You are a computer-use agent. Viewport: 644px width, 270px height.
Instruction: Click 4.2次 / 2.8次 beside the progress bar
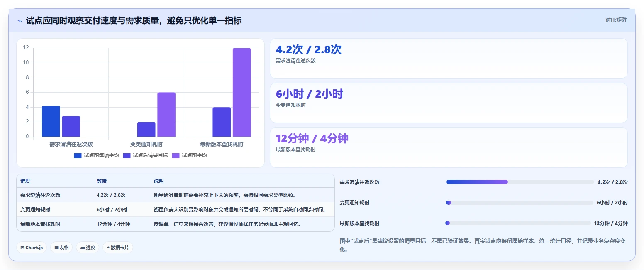[612, 182]
